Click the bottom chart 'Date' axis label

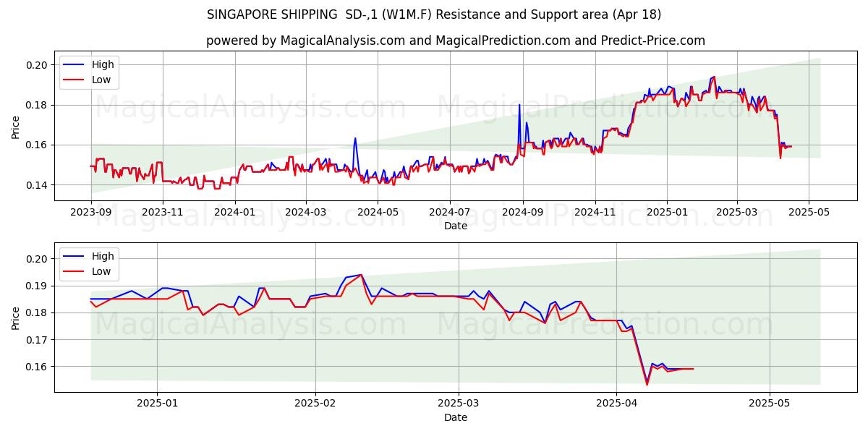point(456,417)
